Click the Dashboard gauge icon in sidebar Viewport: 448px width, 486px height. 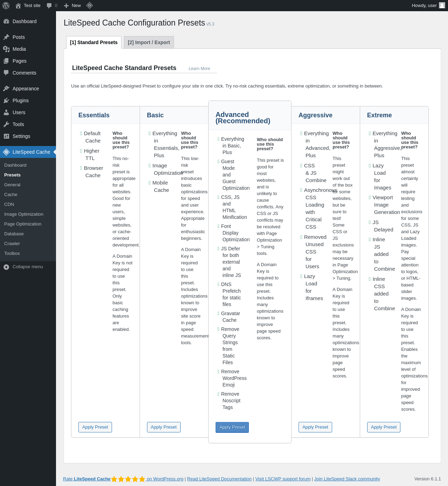[x=6, y=21]
